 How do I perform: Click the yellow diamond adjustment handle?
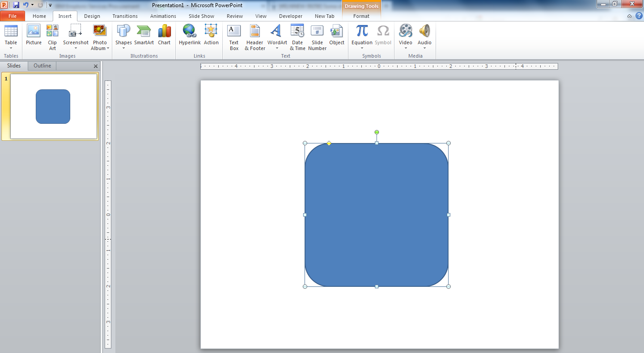329,143
